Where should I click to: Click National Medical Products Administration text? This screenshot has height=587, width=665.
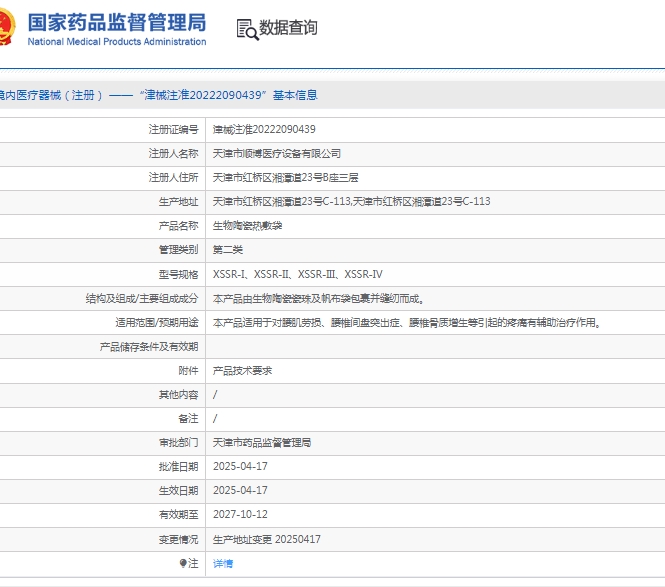(x=117, y=42)
